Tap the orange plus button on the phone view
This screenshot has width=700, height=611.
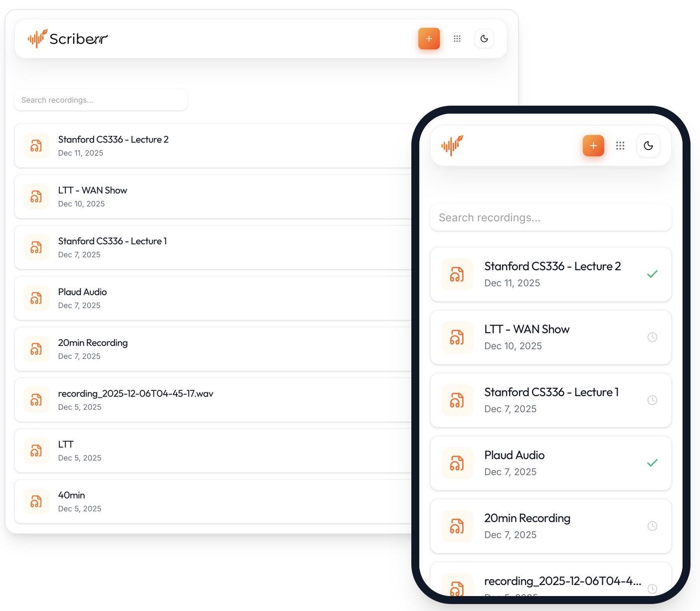pyautogui.click(x=593, y=146)
